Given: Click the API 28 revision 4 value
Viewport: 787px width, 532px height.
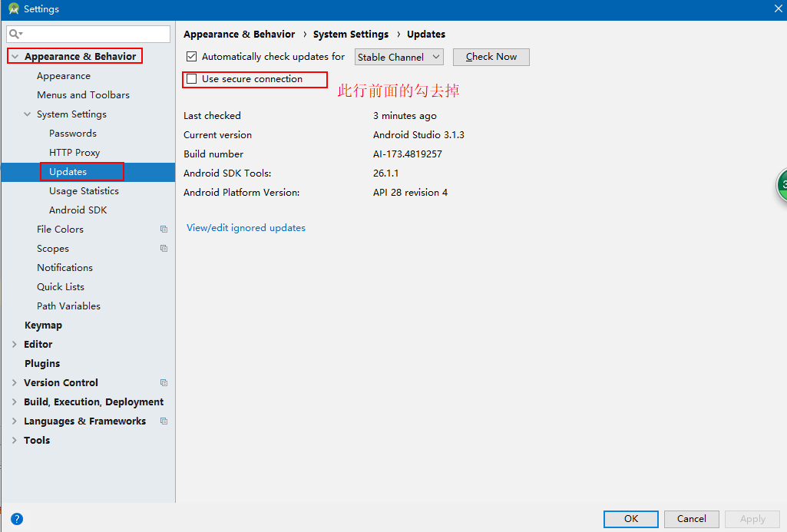Looking at the screenshot, I should point(410,193).
